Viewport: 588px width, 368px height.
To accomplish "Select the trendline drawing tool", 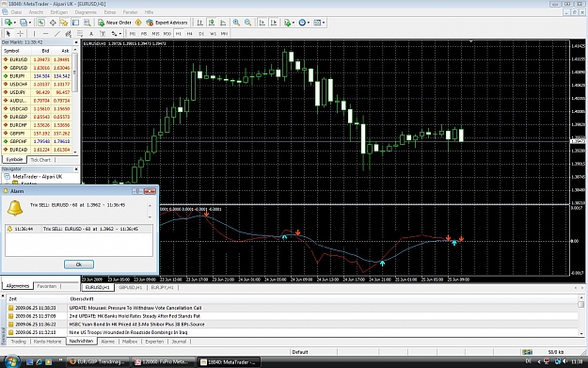I will coord(57,34).
